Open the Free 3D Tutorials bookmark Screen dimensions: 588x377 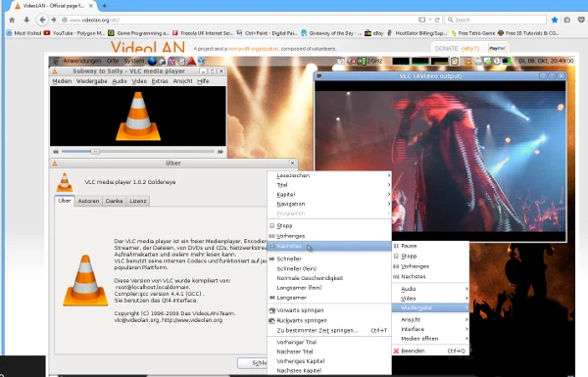(x=528, y=33)
